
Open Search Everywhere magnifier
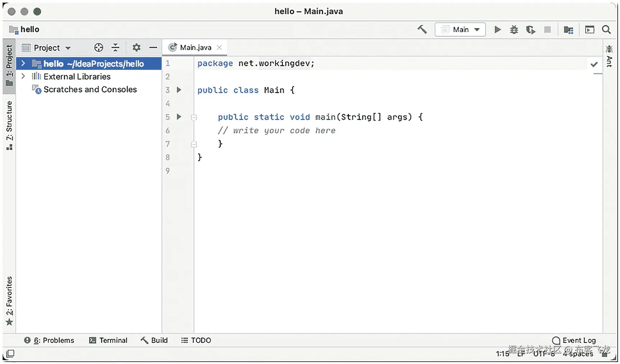[x=606, y=29]
